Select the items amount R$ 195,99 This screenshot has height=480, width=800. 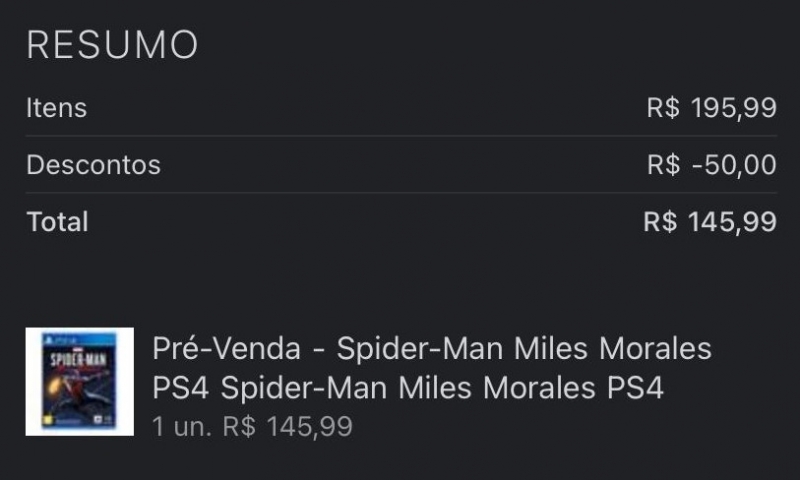coord(711,108)
